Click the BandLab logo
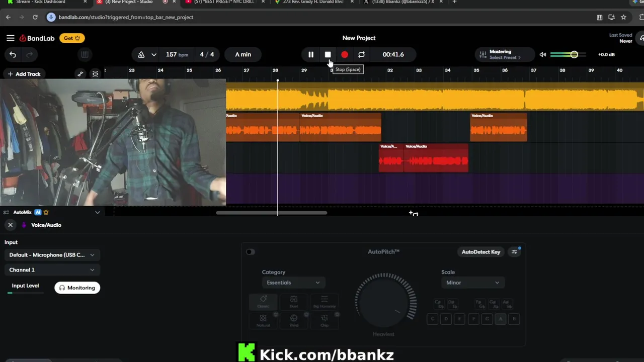This screenshot has width=644, height=362. click(x=37, y=38)
